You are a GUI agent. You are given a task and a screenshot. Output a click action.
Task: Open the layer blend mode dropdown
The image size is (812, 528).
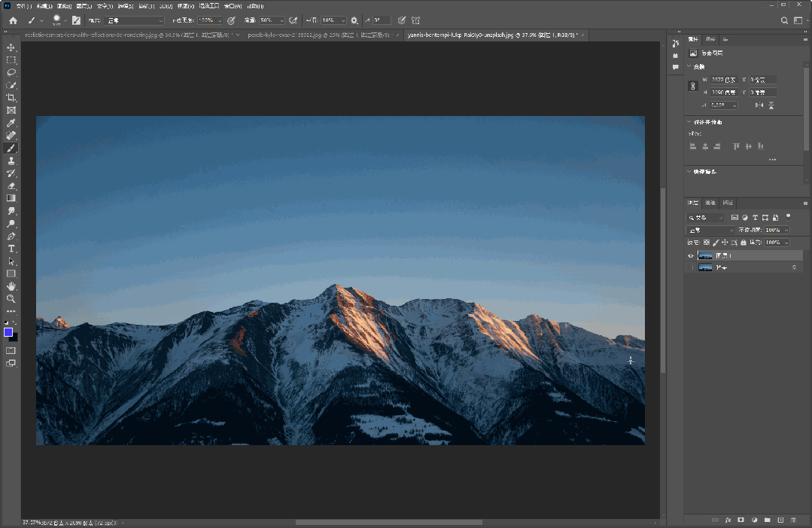tap(710, 230)
